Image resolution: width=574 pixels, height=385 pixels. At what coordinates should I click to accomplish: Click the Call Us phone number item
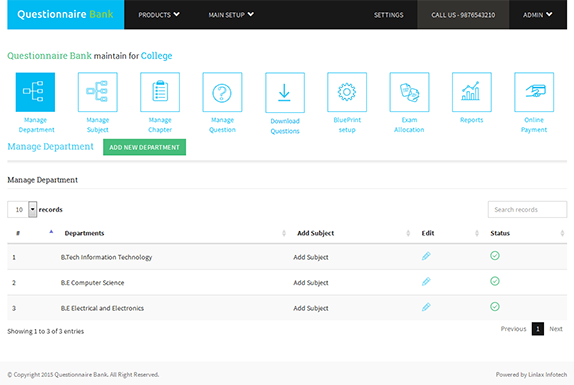click(x=463, y=15)
